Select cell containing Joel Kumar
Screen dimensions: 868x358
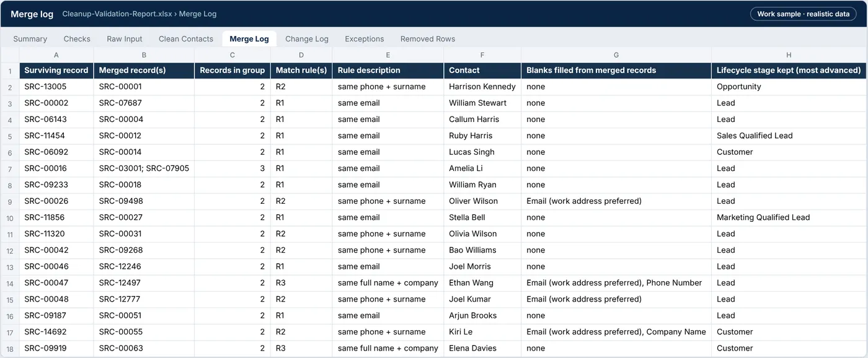[x=482, y=299]
